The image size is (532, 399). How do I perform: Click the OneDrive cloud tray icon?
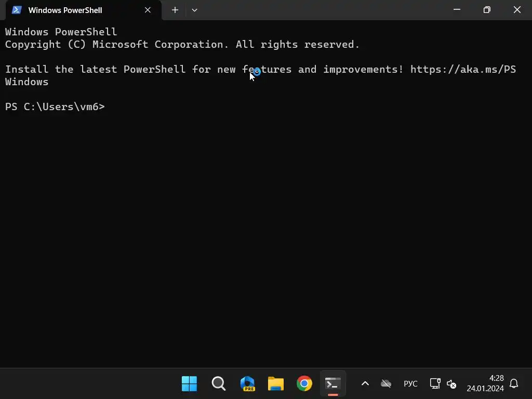tap(386, 384)
